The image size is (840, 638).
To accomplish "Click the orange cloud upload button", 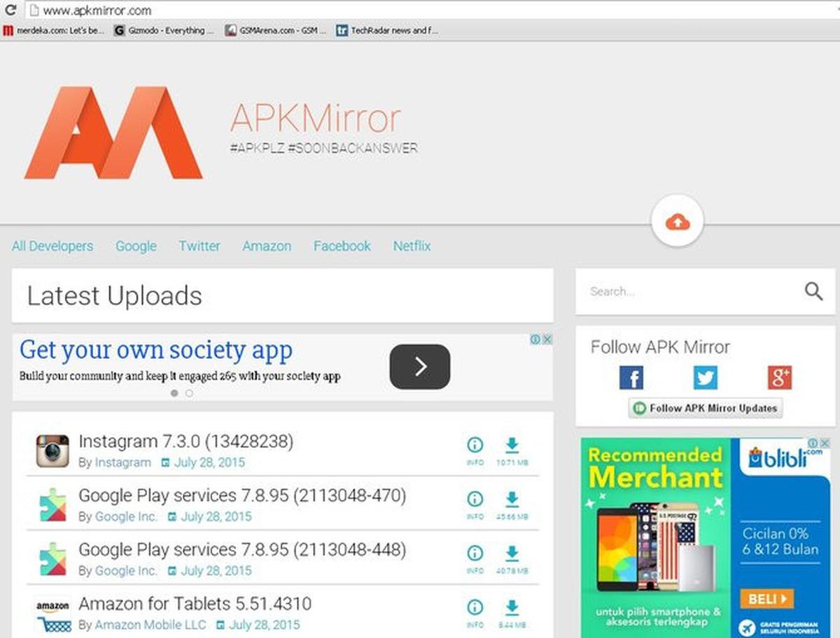I will point(677,222).
